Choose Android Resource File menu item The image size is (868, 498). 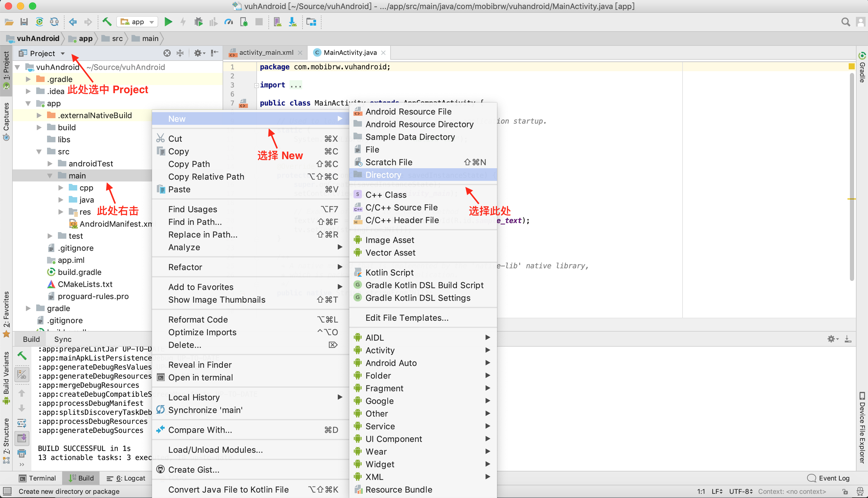pos(423,112)
